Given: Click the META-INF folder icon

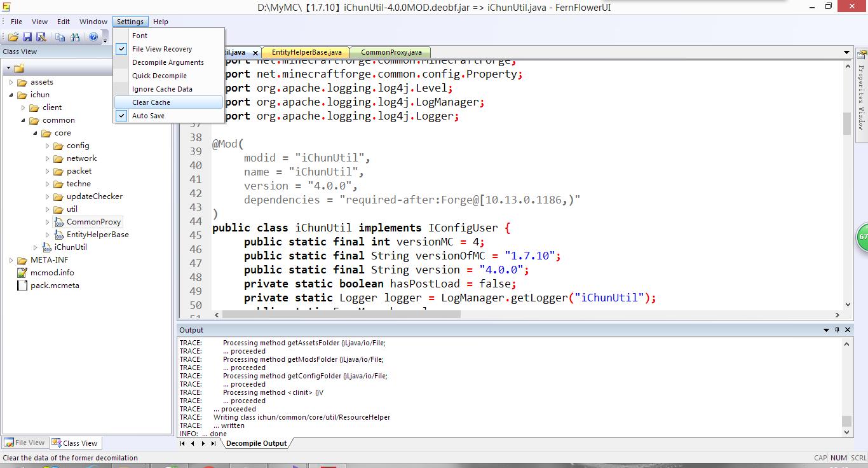Looking at the screenshot, I should pyautogui.click(x=22, y=260).
